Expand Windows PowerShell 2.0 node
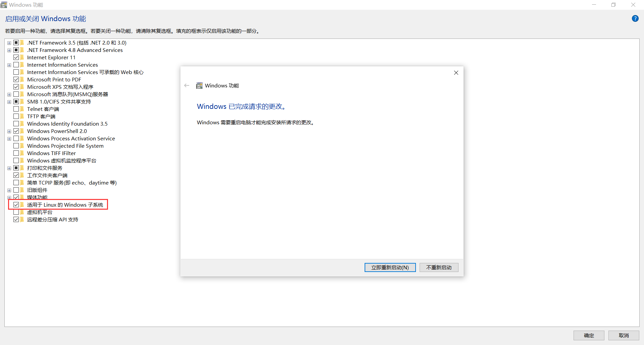Image resolution: width=644 pixels, height=345 pixels. 9,131
